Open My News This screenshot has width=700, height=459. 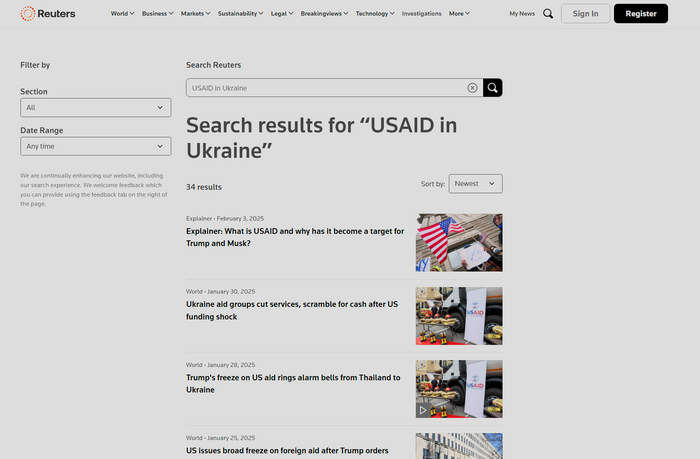522,14
